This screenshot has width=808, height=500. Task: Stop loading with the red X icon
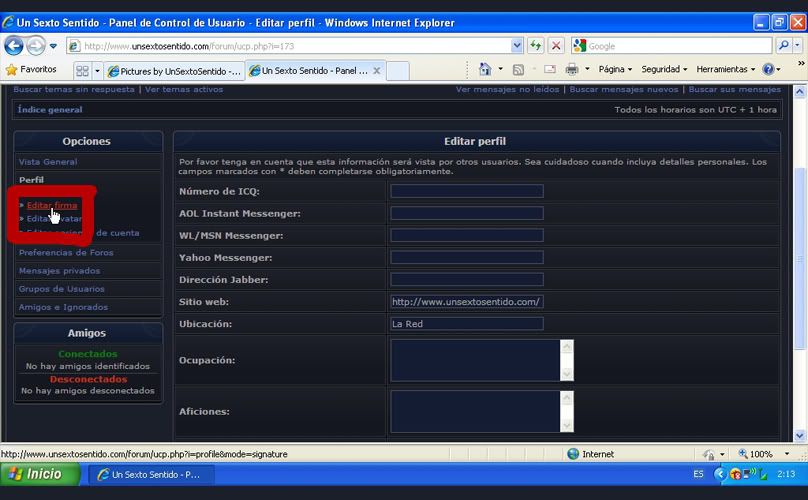coord(556,46)
